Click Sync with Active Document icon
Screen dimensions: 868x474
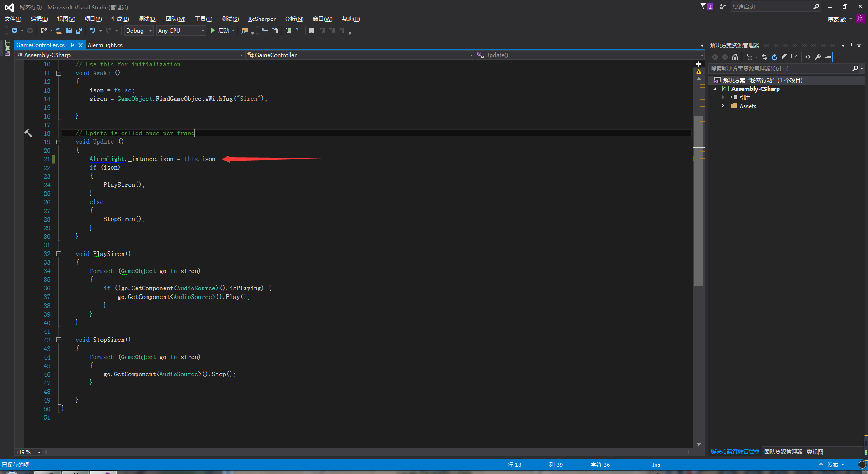(764, 57)
